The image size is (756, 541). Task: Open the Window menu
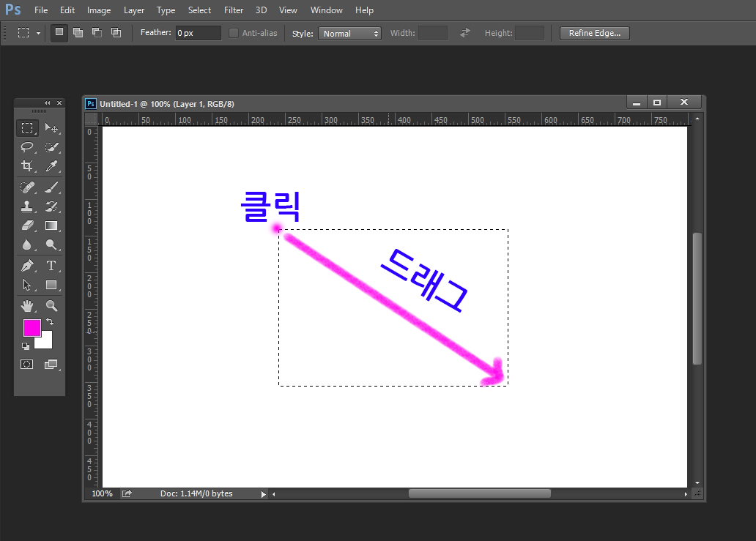327,10
